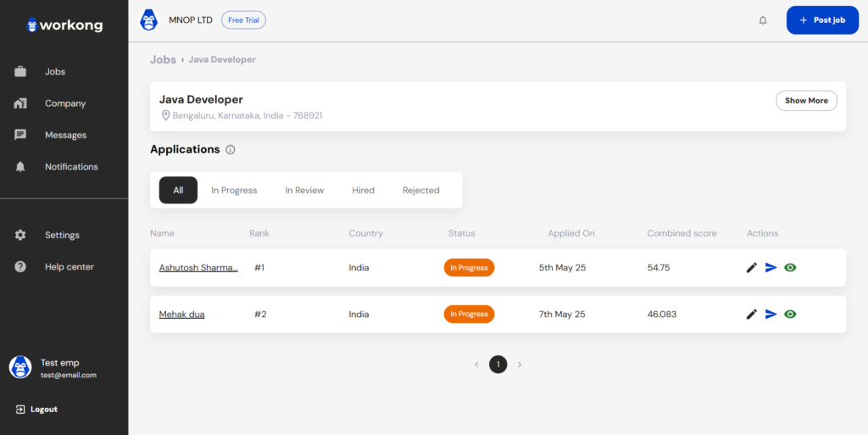Click the Show More button

tap(807, 101)
